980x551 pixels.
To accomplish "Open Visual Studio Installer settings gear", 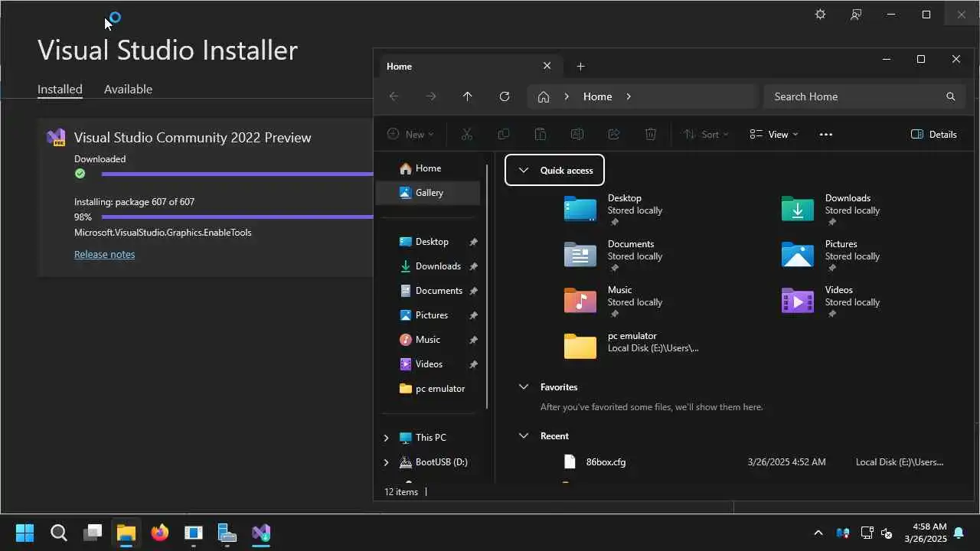I will point(820,15).
